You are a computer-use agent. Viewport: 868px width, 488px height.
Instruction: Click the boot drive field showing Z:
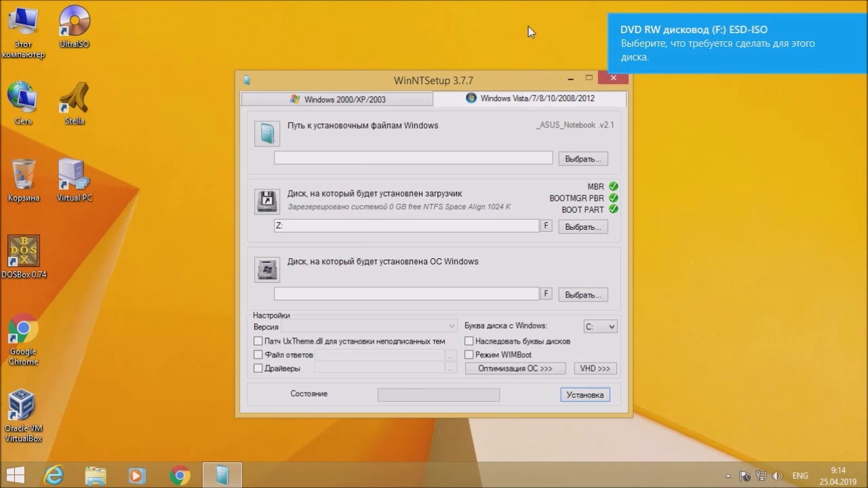[406, 226]
